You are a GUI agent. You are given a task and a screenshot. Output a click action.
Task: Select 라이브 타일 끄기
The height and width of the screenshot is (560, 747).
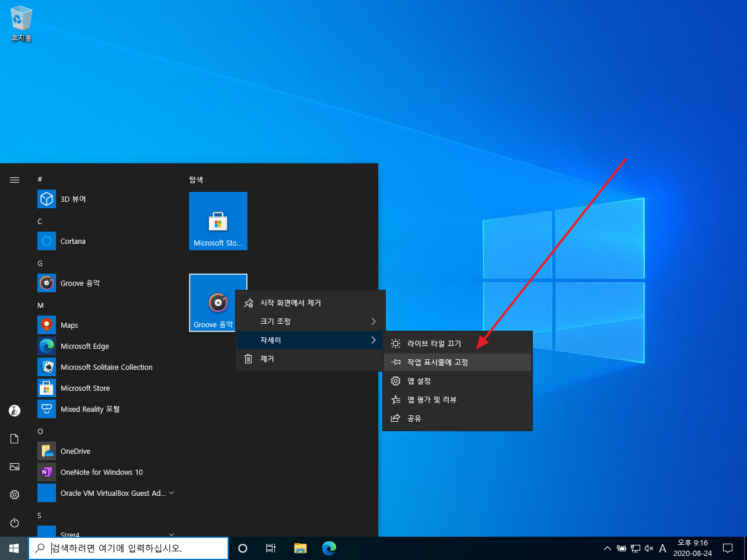click(458, 344)
